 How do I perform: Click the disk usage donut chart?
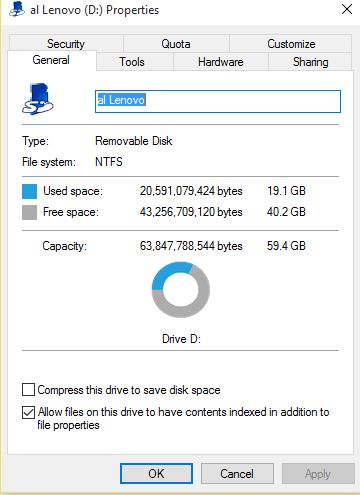(x=181, y=289)
